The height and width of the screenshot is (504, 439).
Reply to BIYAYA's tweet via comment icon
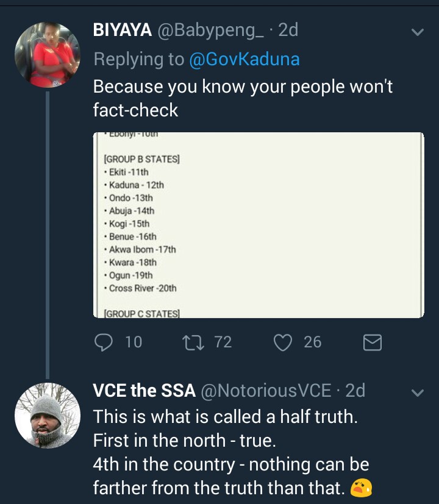104,342
